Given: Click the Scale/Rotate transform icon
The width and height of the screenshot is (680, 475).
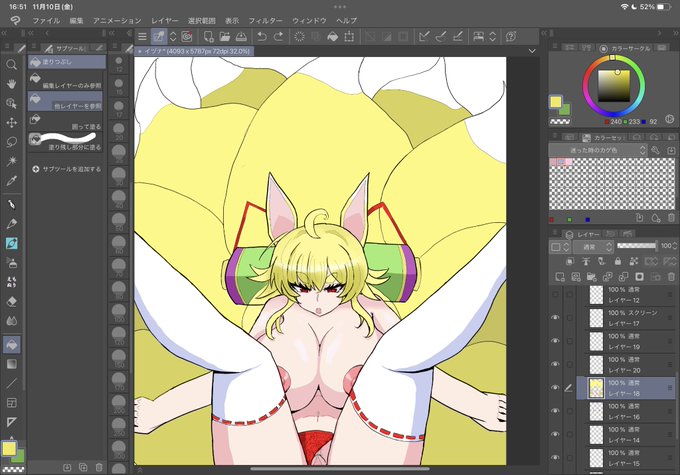Looking at the screenshot, I should coord(349,37).
